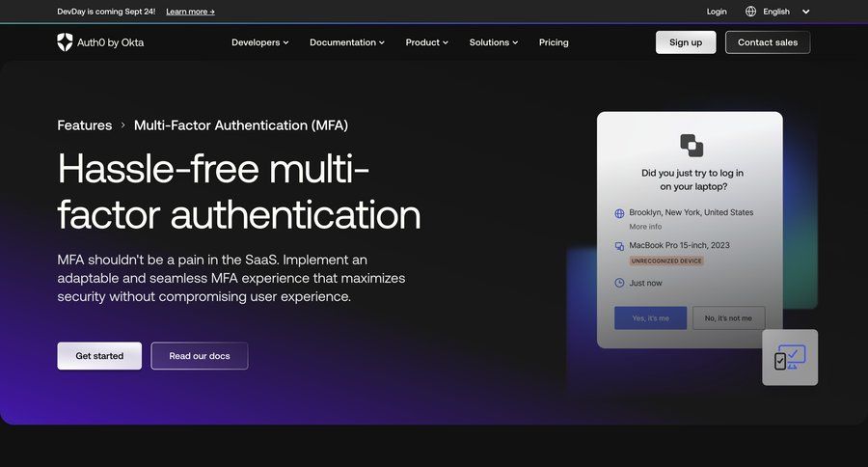
Task: Click the device icon beside MacBook Pro
Action: [x=619, y=246]
